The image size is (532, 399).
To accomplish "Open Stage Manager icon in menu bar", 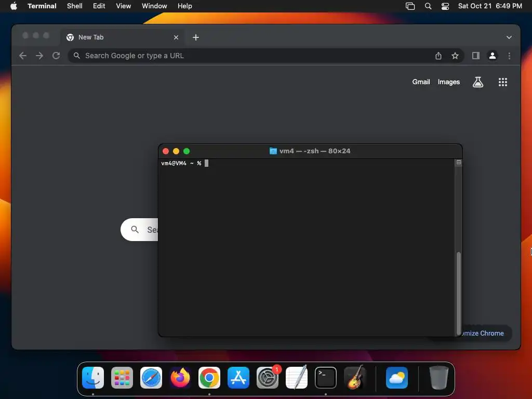I will click(410, 6).
